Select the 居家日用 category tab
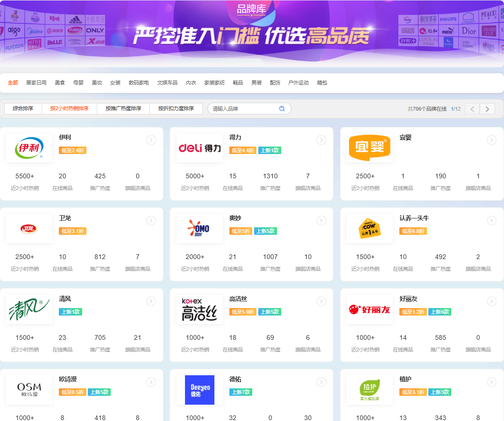The height and width of the screenshot is (421, 504). 36,83
